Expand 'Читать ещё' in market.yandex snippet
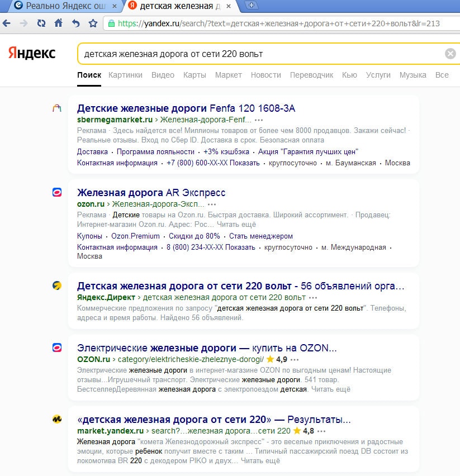Image resolution: width=460 pixels, height=476 pixels. click(x=260, y=460)
